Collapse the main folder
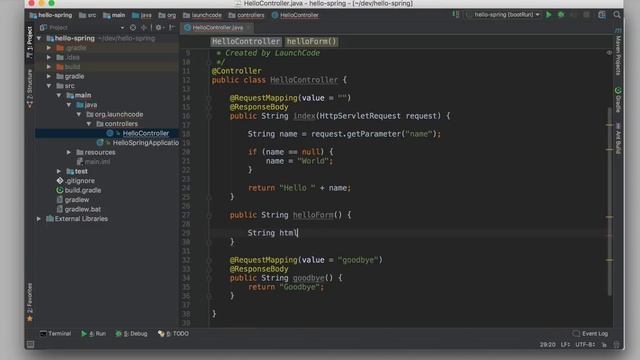 [59, 95]
